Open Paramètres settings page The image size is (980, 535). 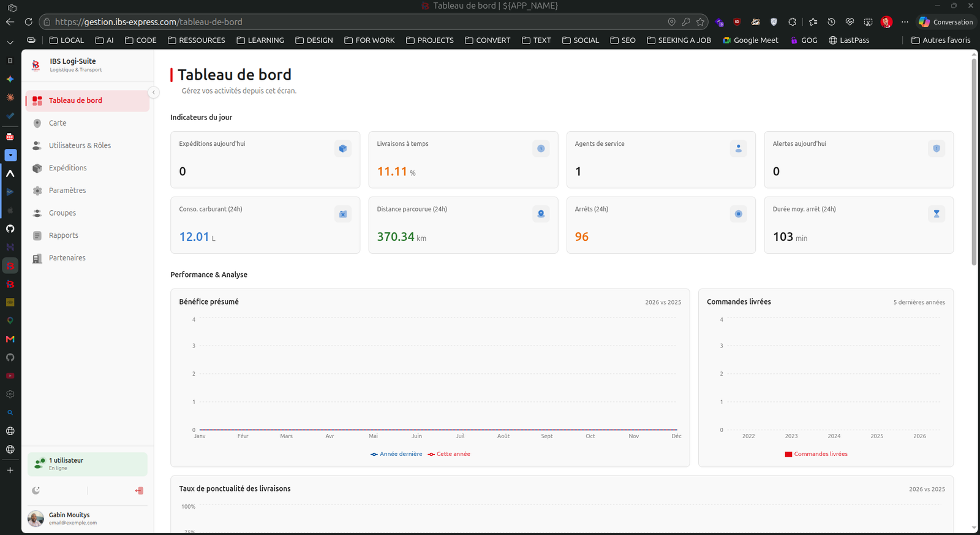click(x=88, y=191)
